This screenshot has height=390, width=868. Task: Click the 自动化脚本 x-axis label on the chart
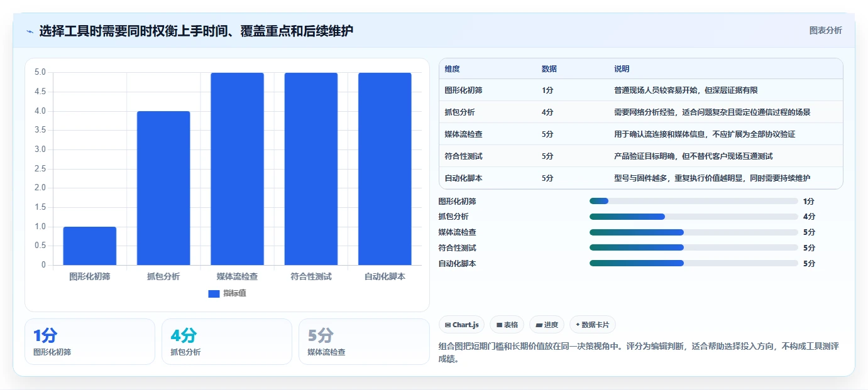click(x=385, y=276)
